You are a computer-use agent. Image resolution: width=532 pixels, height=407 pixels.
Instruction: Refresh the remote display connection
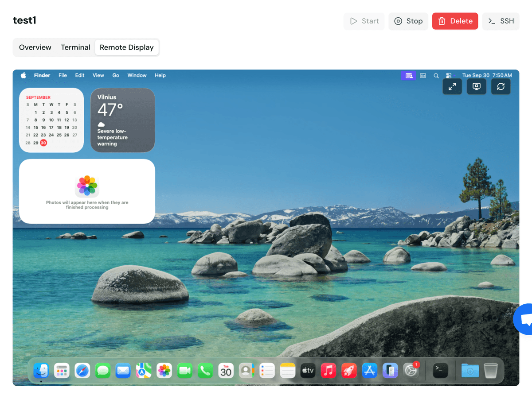(x=501, y=87)
